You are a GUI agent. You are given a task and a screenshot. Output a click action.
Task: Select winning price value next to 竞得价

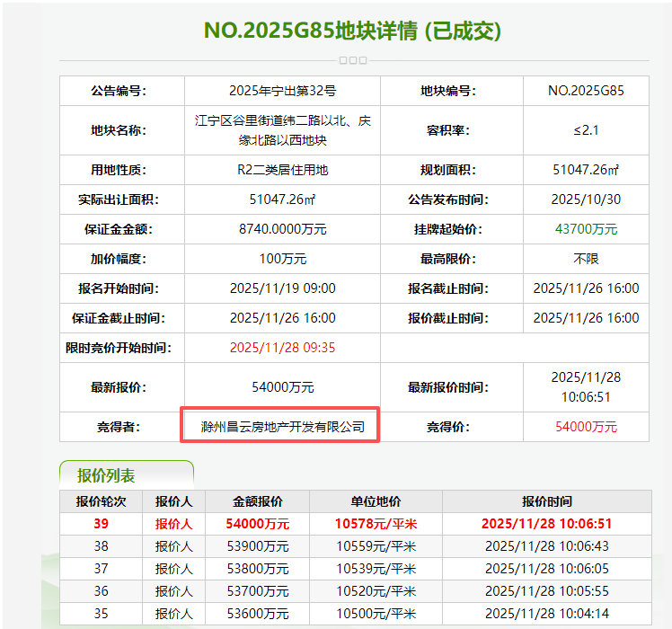pos(586,427)
